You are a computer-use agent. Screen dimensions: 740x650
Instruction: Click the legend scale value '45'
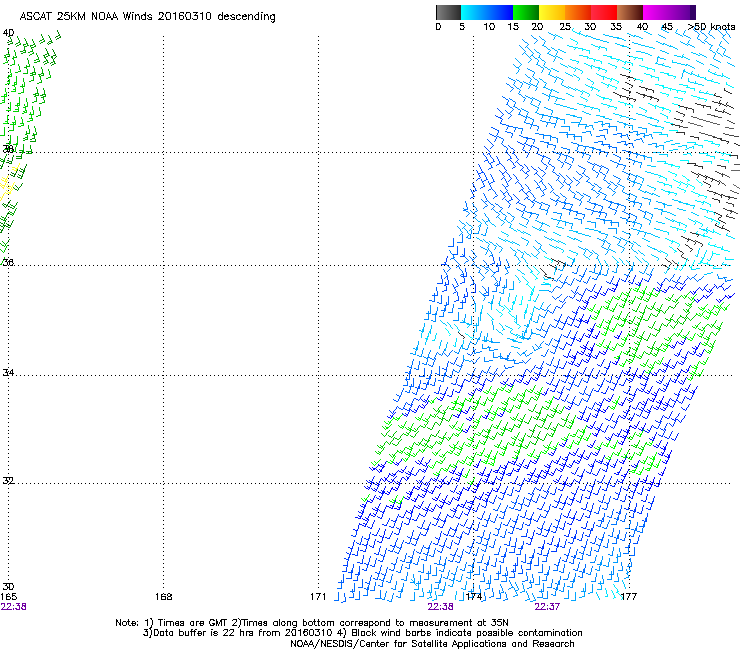point(667,27)
